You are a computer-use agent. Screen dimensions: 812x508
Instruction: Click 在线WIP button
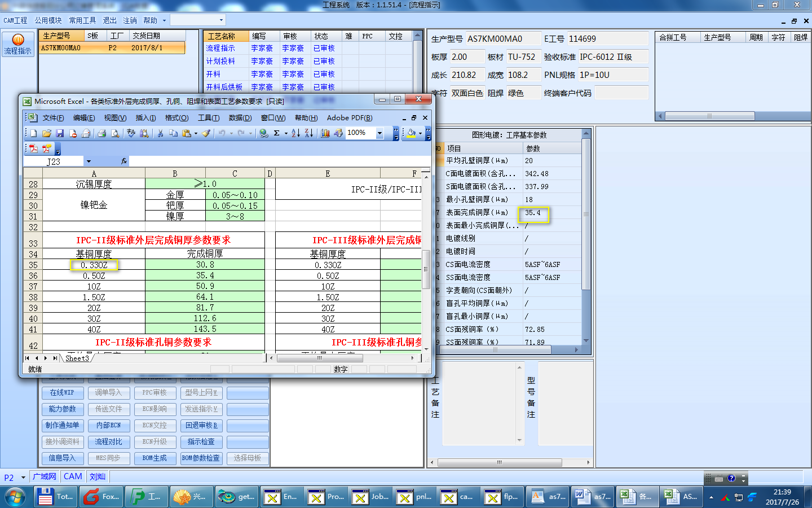63,392
